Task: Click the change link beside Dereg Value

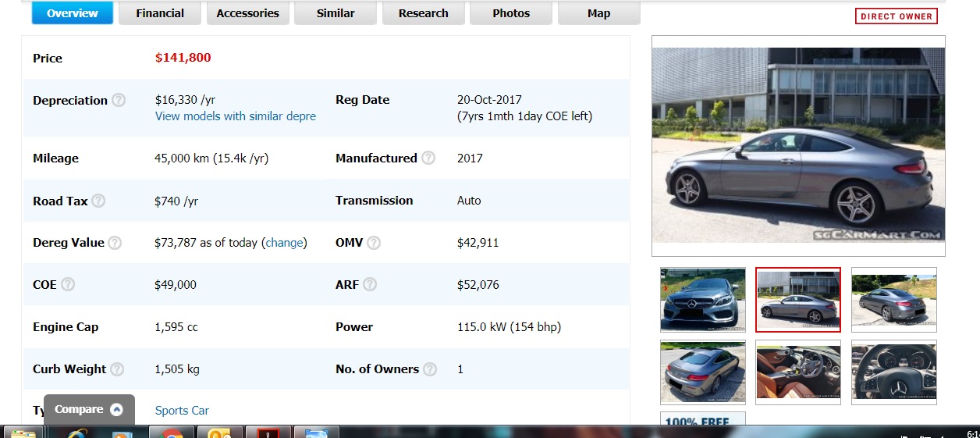Action: pyautogui.click(x=284, y=243)
